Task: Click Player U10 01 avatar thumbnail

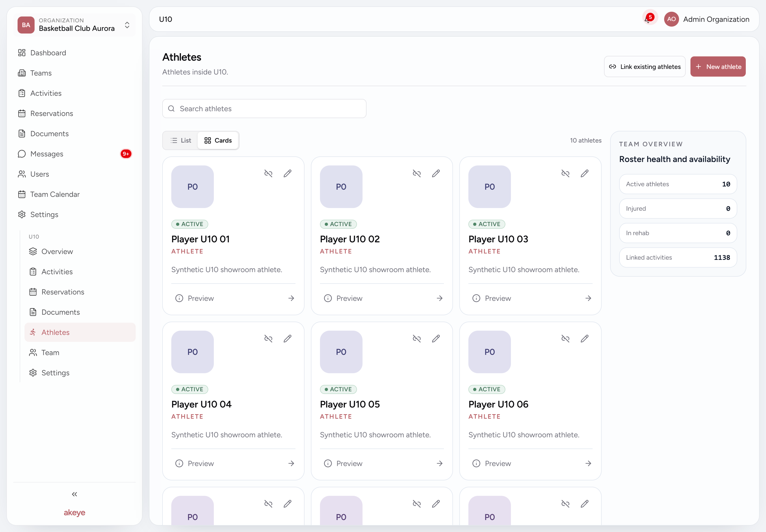Action: click(193, 187)
